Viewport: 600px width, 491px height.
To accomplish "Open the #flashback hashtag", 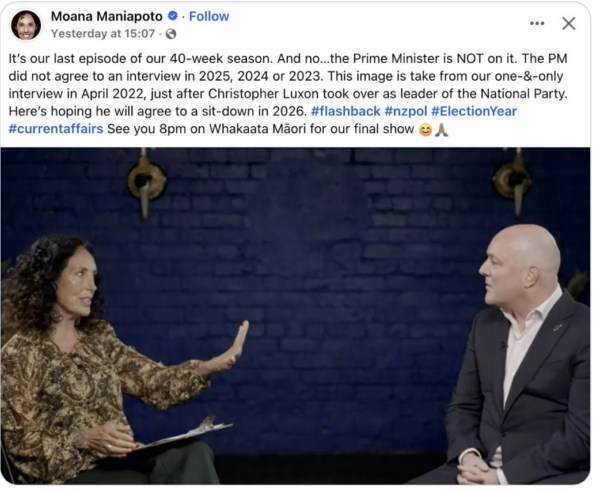I will pyautogui.click(x=346, y=111).
